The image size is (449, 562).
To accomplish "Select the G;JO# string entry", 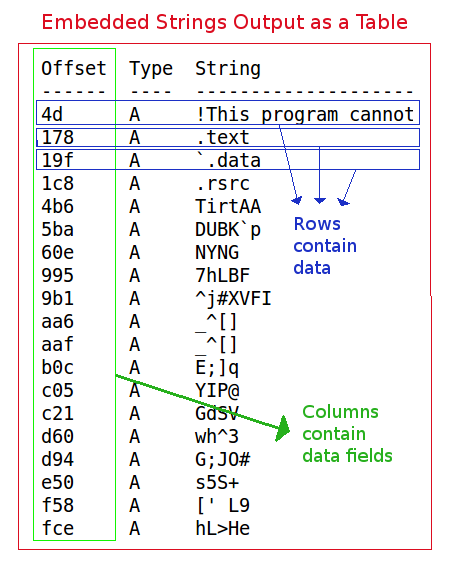I will pyautogui.click(x=223, y=460).
